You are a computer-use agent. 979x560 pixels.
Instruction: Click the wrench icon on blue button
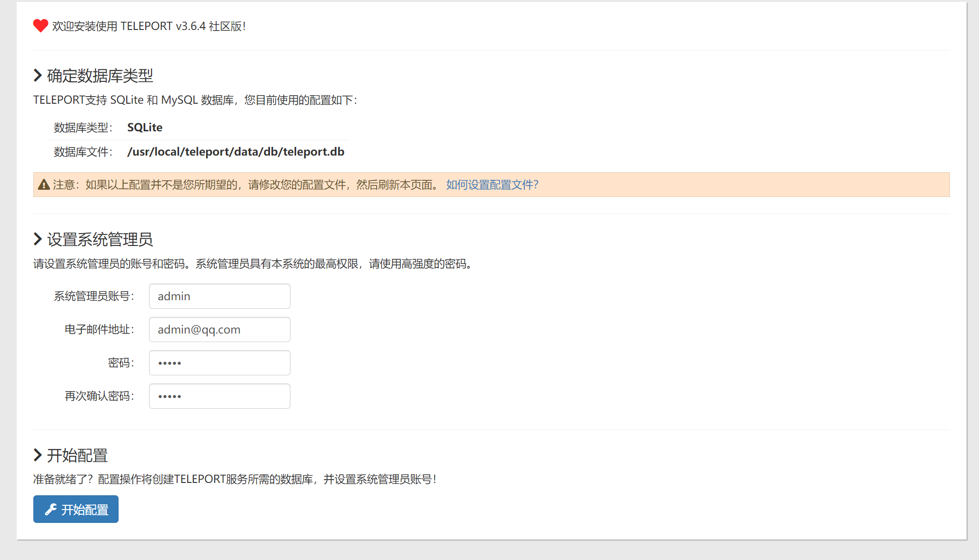click(x=50, y=510)
